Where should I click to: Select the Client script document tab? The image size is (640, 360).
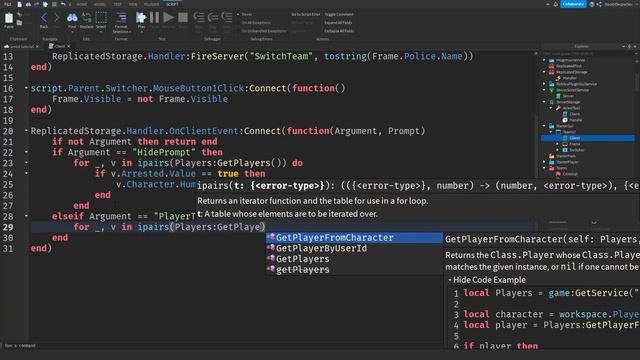(60, 46)
